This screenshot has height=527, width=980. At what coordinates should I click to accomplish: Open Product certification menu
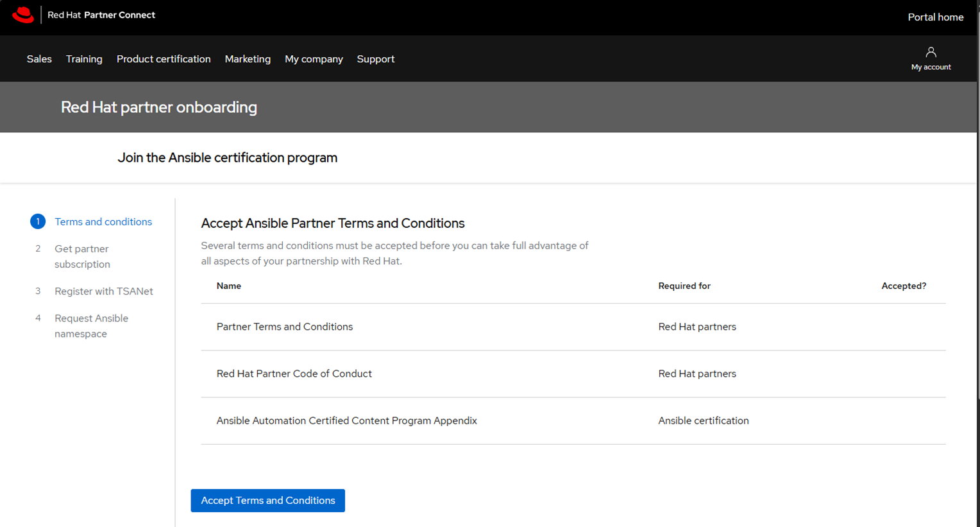coord(164,59)
